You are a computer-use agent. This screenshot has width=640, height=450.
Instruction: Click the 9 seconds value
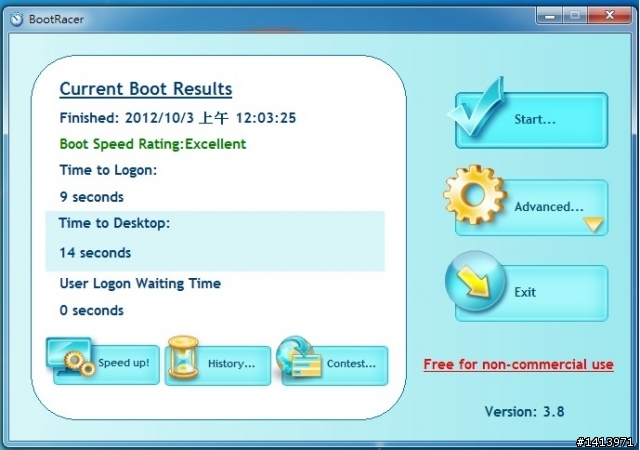(x=91, y=197)
